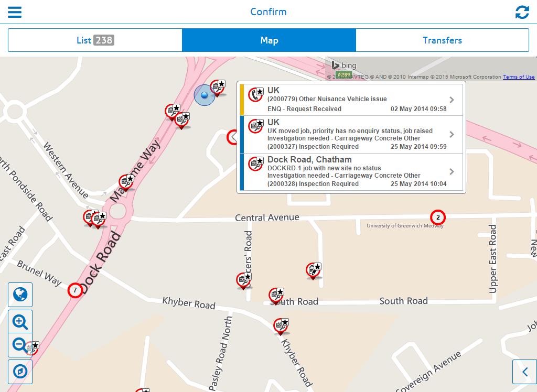This screenshot has height=392, width=537.
Task: Zoom out on the map
Action: tap(19, 345)
